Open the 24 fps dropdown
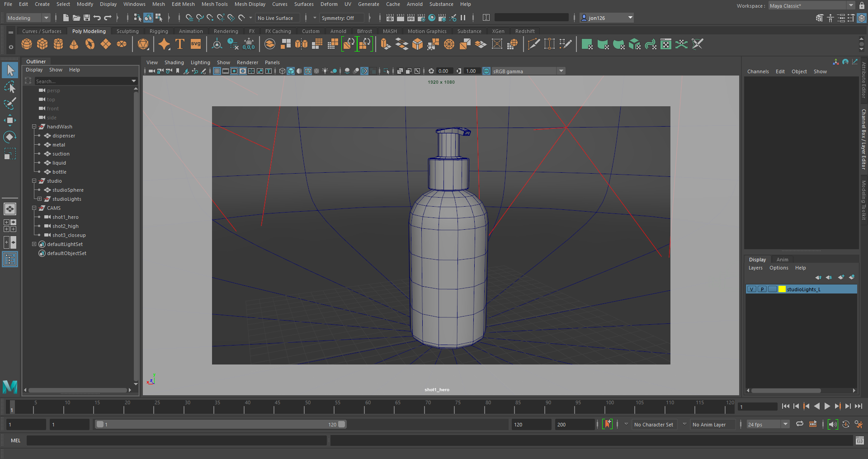Viewport: 868px width, 459px height. [x=768, y=424]
